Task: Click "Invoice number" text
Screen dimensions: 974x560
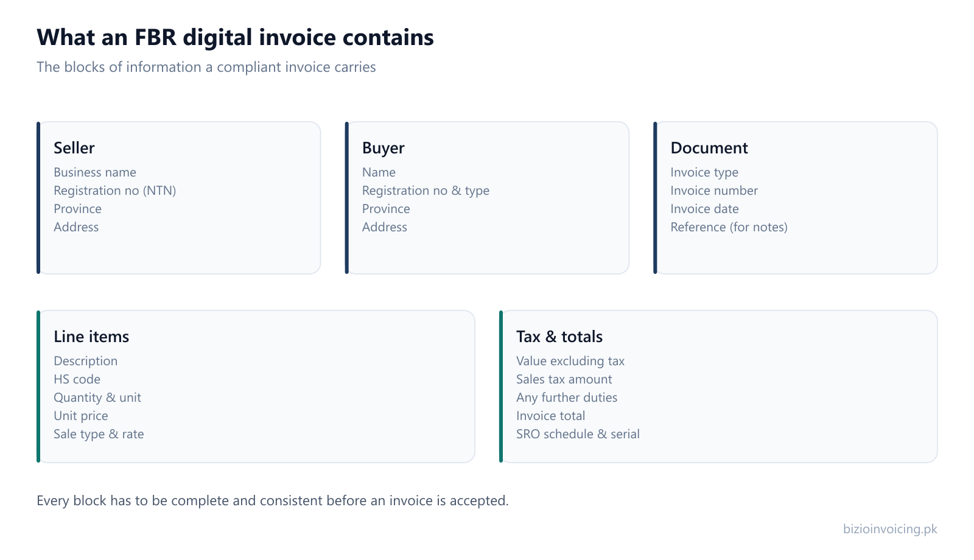Action: point(714,191)
